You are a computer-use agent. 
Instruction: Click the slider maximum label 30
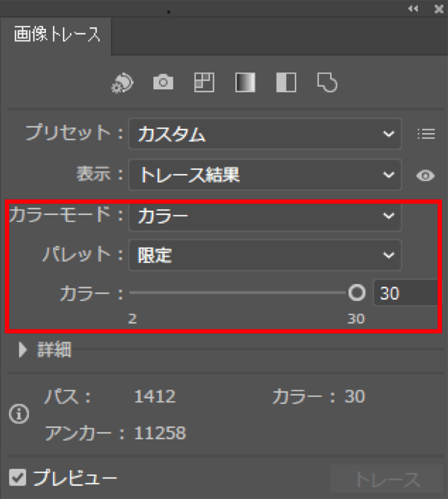356,318
